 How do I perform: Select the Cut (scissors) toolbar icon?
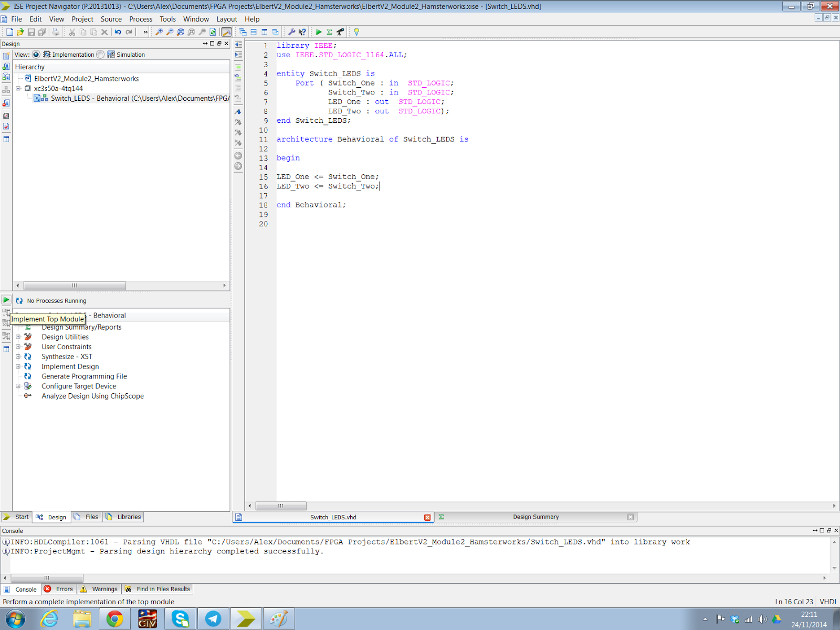(71, 31)
